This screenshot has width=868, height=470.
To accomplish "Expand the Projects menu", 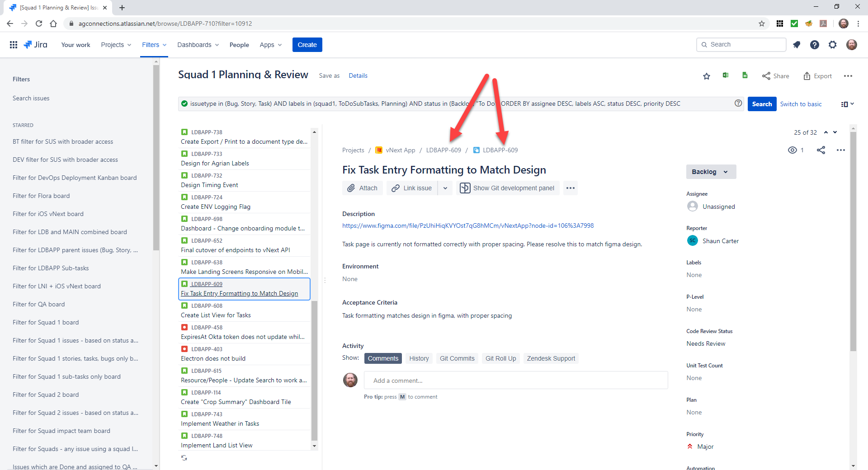I will tap(116, 45).
